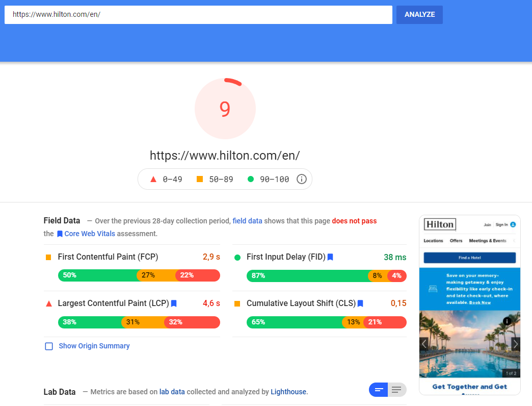Click the bookmark icon next to First Input Delay (FID)
The width and height of the screenshot is (532, 406).
point(330,257)
